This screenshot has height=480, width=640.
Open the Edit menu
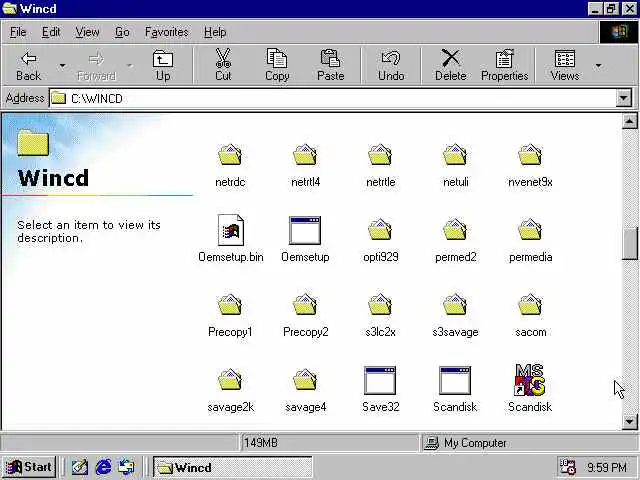click(x=51, y=32)
